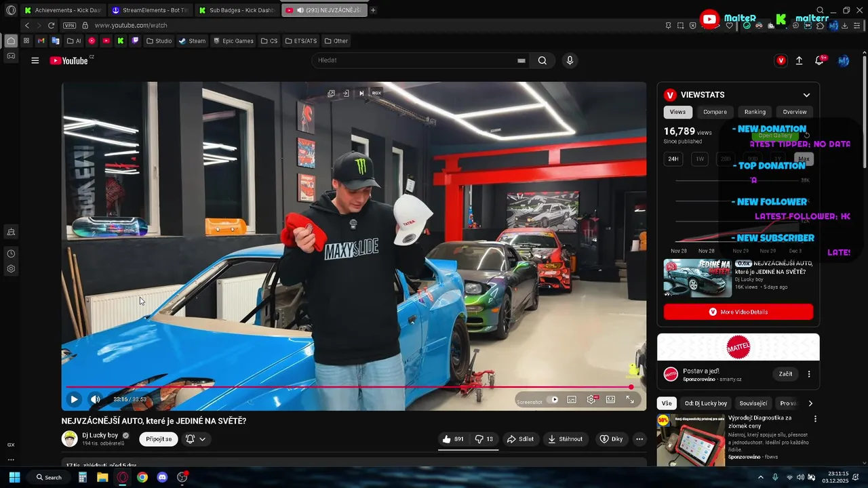Open the YouTube create/upload icon
The image size is (868, 488).
[800, 60]
